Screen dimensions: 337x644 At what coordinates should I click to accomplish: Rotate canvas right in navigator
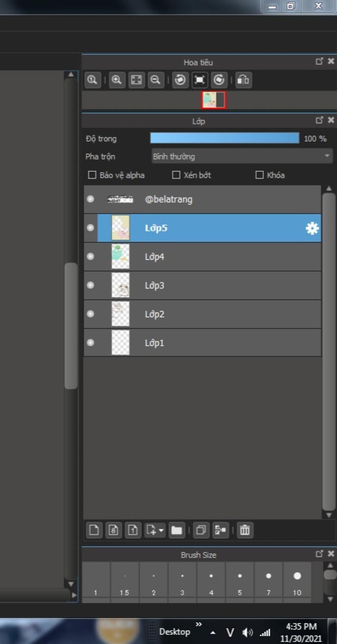point(219,80)
